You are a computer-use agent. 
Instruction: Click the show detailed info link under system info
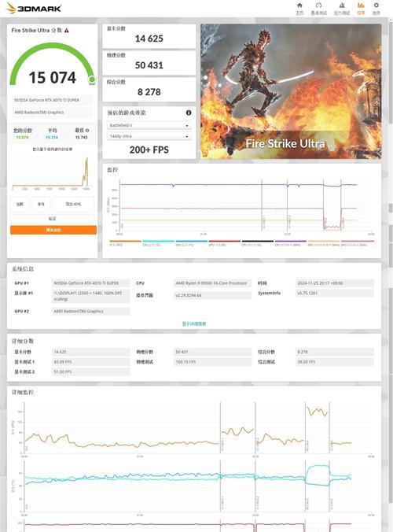(194, 323)
